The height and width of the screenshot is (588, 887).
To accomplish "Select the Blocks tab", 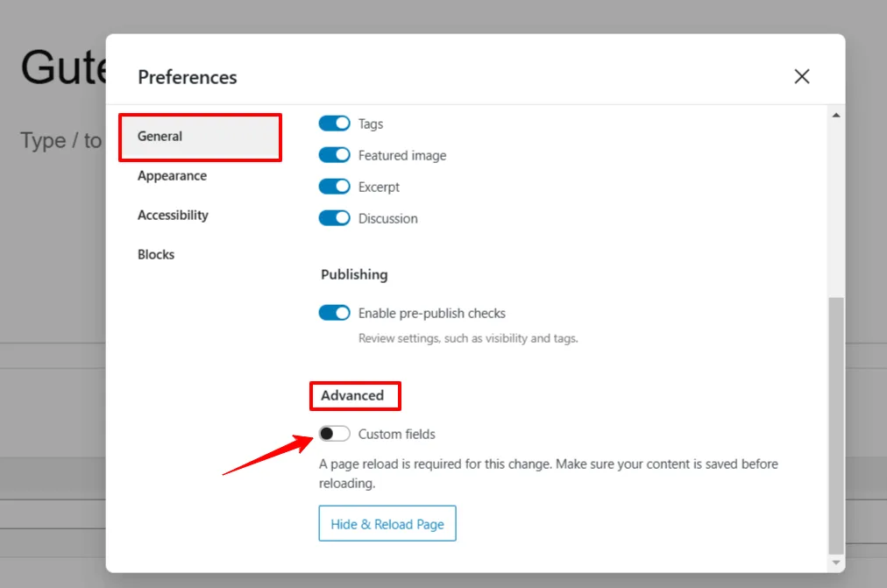I will click(156, 255).
